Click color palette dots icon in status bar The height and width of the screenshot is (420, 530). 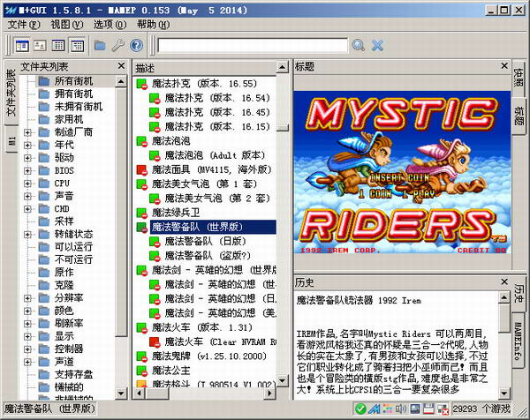tap(388, 409)
